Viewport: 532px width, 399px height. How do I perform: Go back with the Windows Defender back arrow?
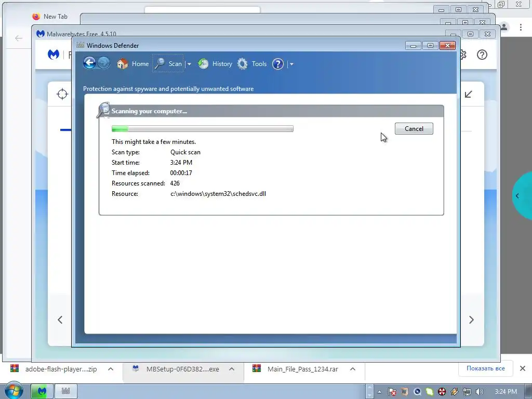89,63
